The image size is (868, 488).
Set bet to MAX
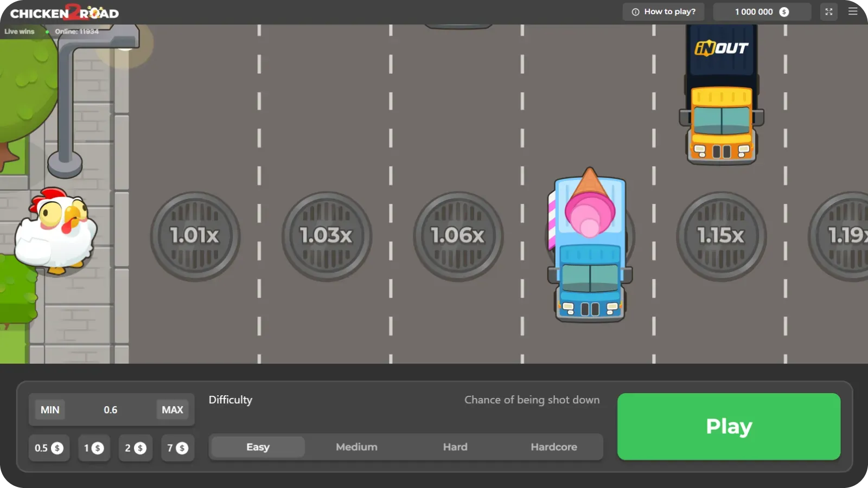pos(173,410)
